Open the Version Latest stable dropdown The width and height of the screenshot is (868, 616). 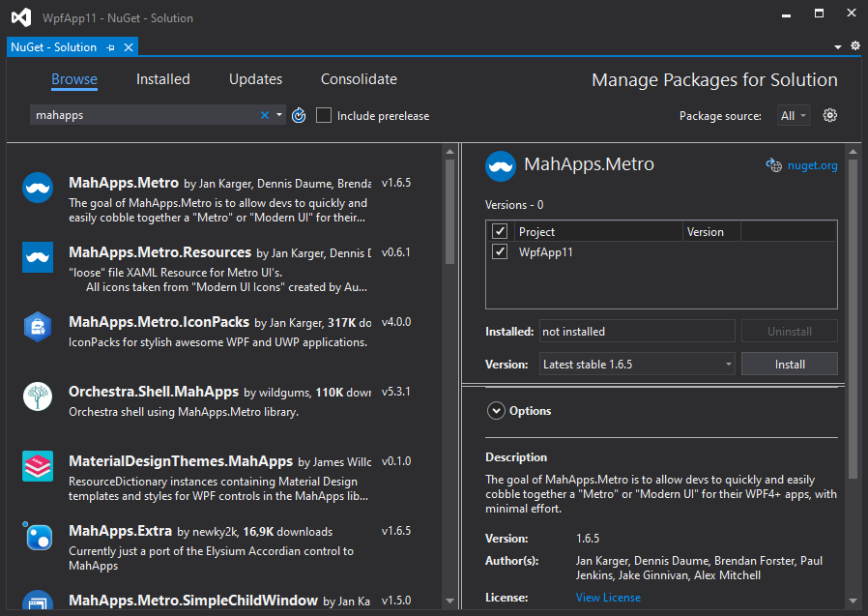637,364
